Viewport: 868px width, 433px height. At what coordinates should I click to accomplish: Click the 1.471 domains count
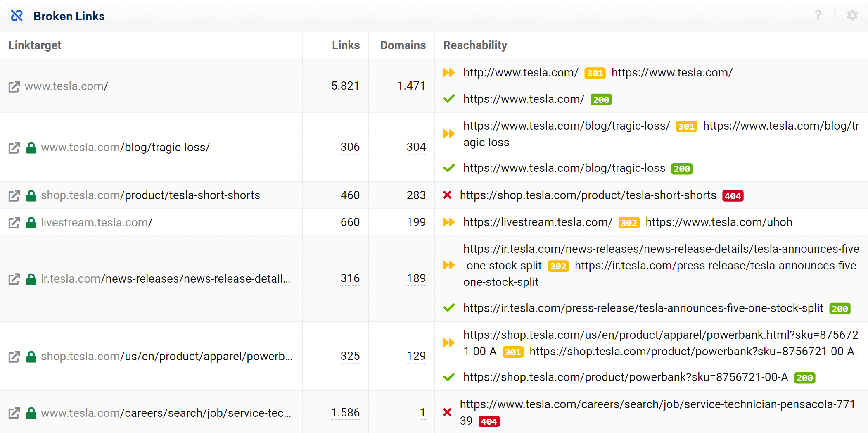pyautogui.click(x=411, y=86)
